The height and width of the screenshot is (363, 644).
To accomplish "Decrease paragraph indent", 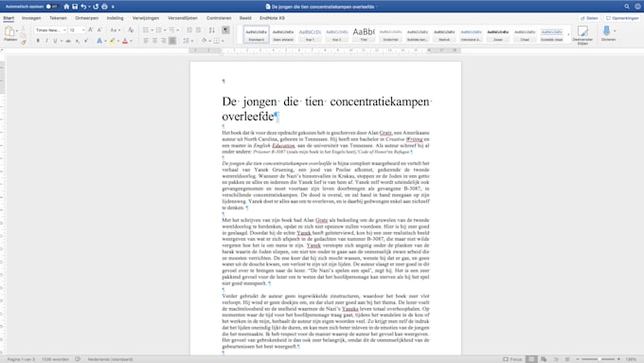I will pos(189,30).
